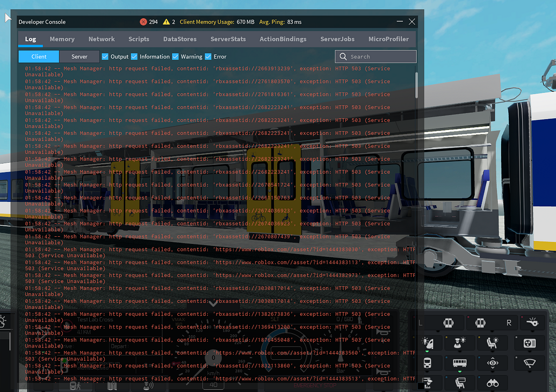Click the log vertical scrollbar thumb
The width and height of the screenshot is (556, 392).
(x=416, y=85)
